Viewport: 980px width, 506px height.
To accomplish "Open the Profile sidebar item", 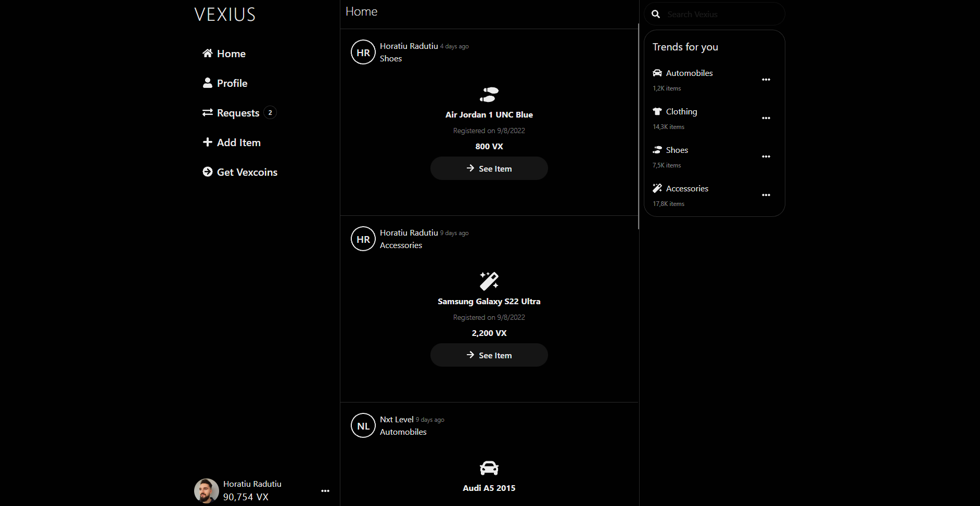I will 225,83.
